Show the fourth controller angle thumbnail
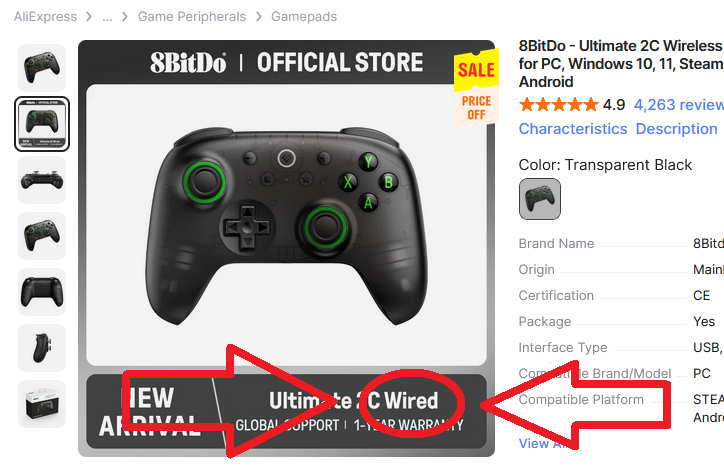Viewport: 724px width, 476px height. click(42, 236)
